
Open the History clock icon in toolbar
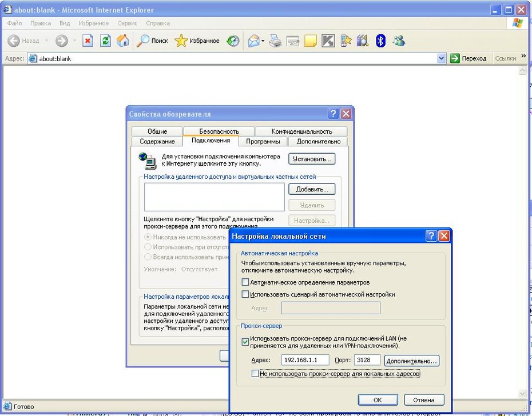coord(233,41)
